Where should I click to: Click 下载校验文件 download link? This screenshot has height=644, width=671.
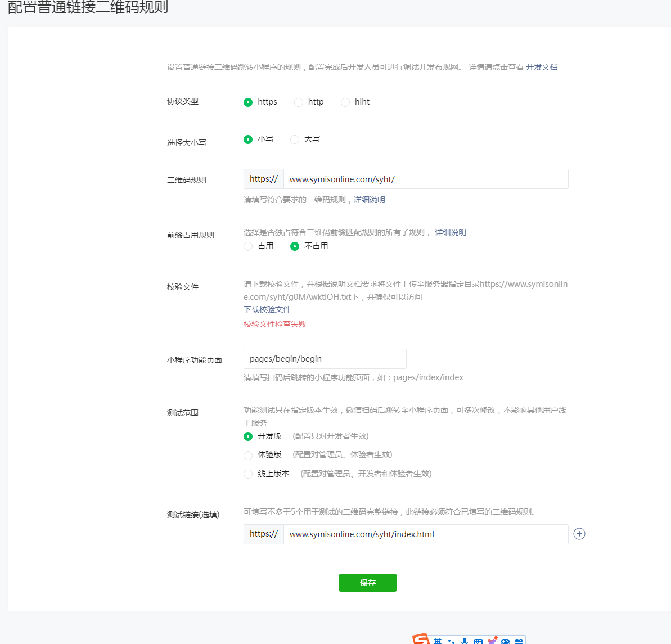tap(267, 309)
